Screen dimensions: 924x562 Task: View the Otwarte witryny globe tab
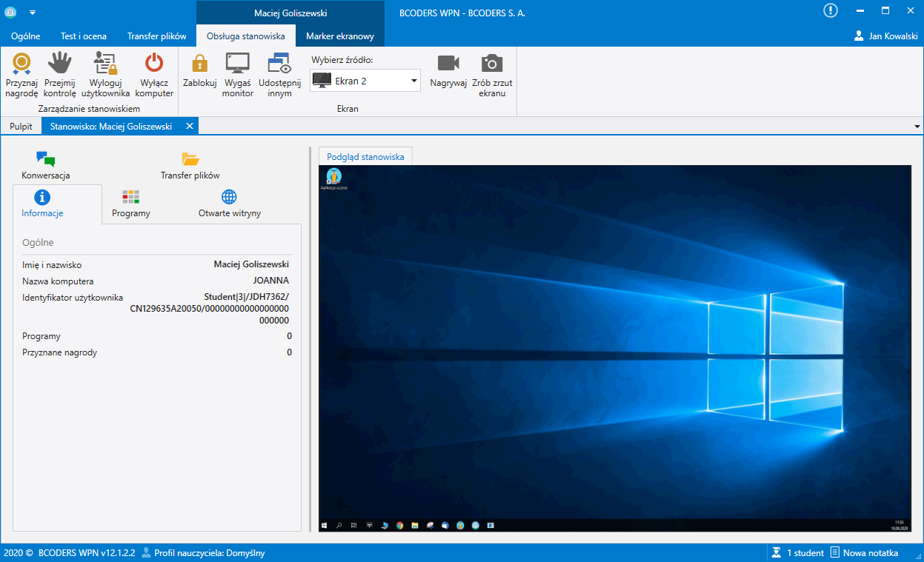pos(230,204)
